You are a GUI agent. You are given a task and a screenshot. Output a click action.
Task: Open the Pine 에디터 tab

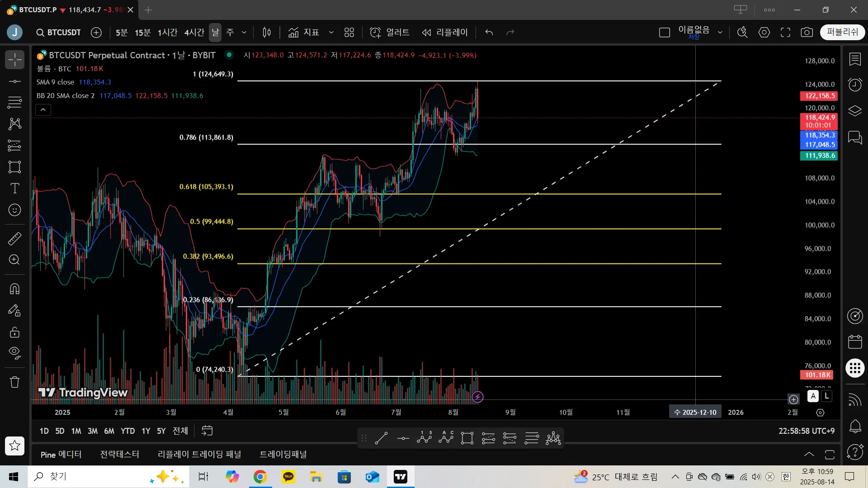[61, 455]
